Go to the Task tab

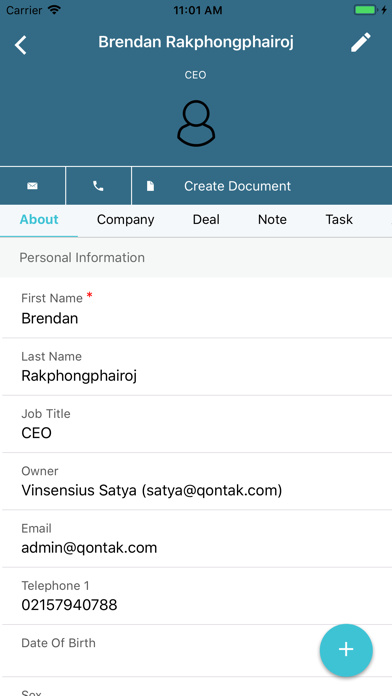click(339, 220)
